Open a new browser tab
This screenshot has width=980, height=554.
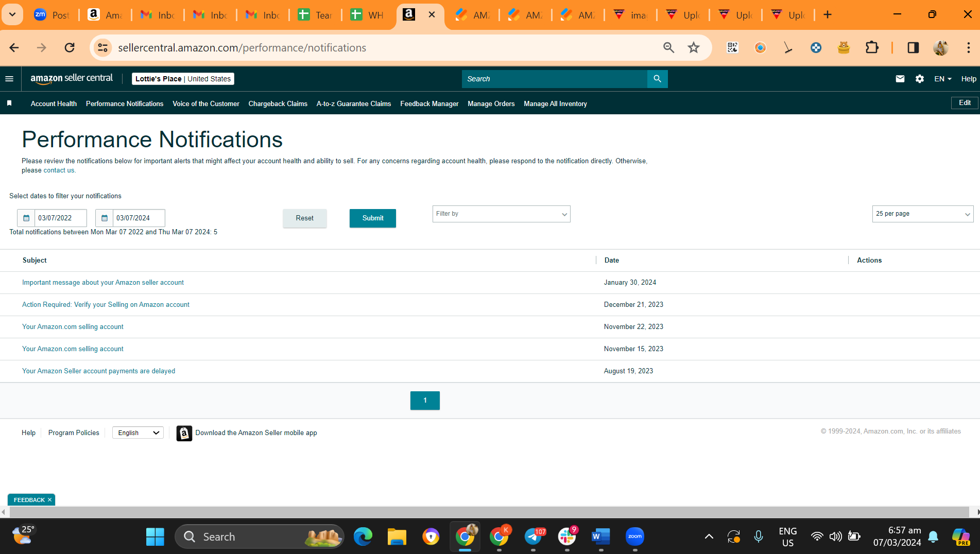828,15
